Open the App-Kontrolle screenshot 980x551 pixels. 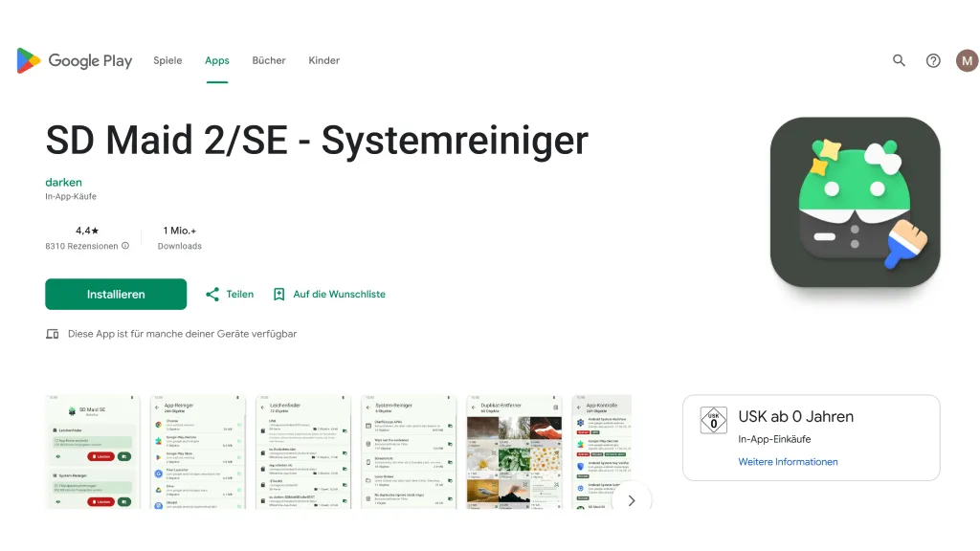point(601,452)
